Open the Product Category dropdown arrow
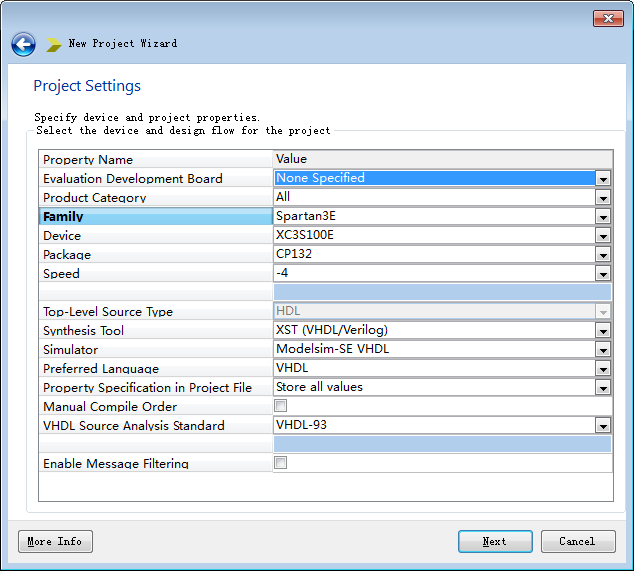 click(603, 198)
